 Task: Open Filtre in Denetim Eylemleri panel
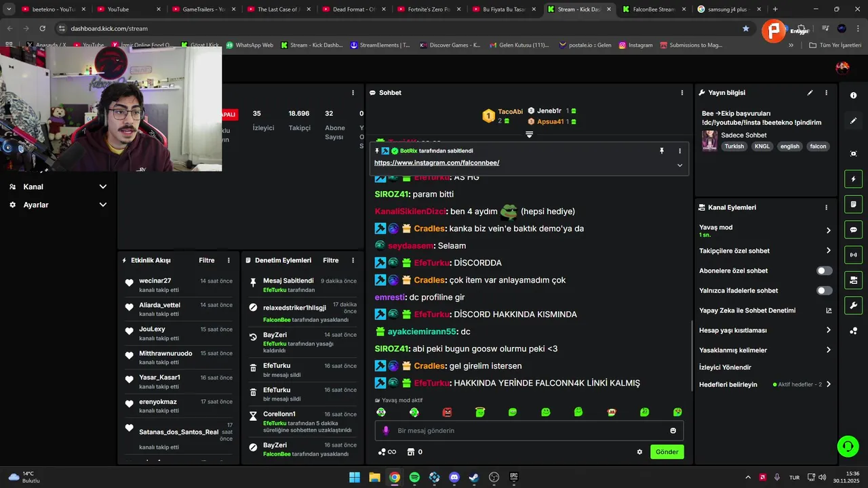(x=331, y=260)
